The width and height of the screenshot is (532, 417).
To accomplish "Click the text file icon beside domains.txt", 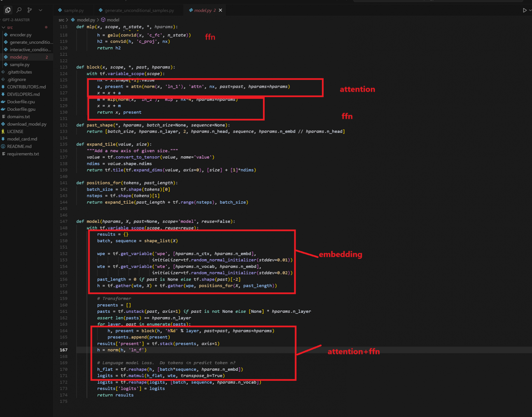I will click(x=3, y=117).
